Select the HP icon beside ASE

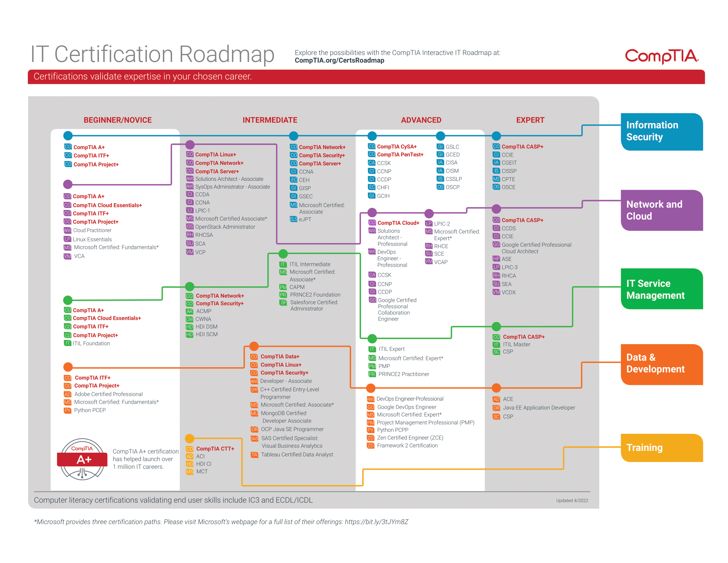pyautogui.click(x=496, y=259)
